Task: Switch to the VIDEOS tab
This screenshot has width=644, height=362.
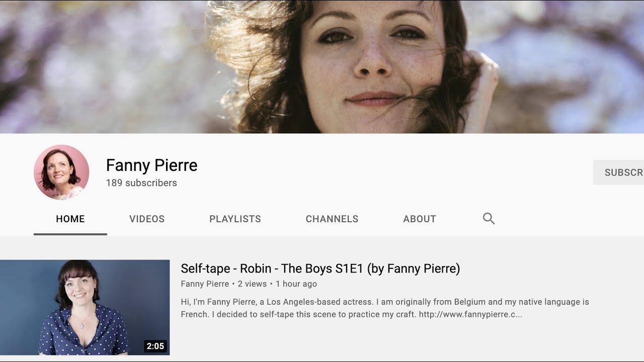Action: pyautogui.click(x=147, y=219)
